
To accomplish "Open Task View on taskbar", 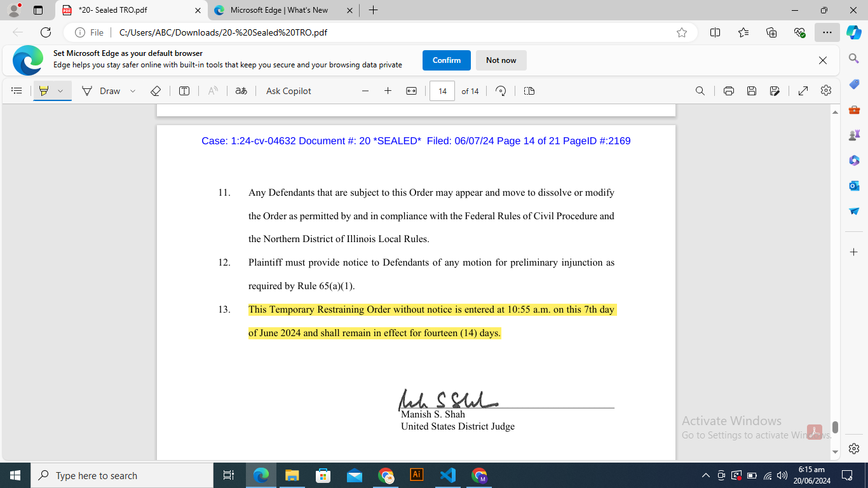I will (229, 475).
